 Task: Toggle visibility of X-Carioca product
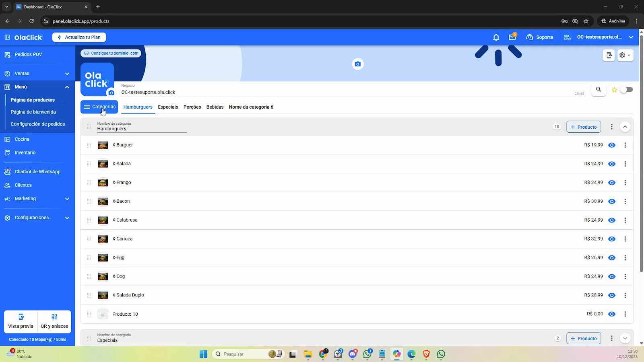pos(612,239)
